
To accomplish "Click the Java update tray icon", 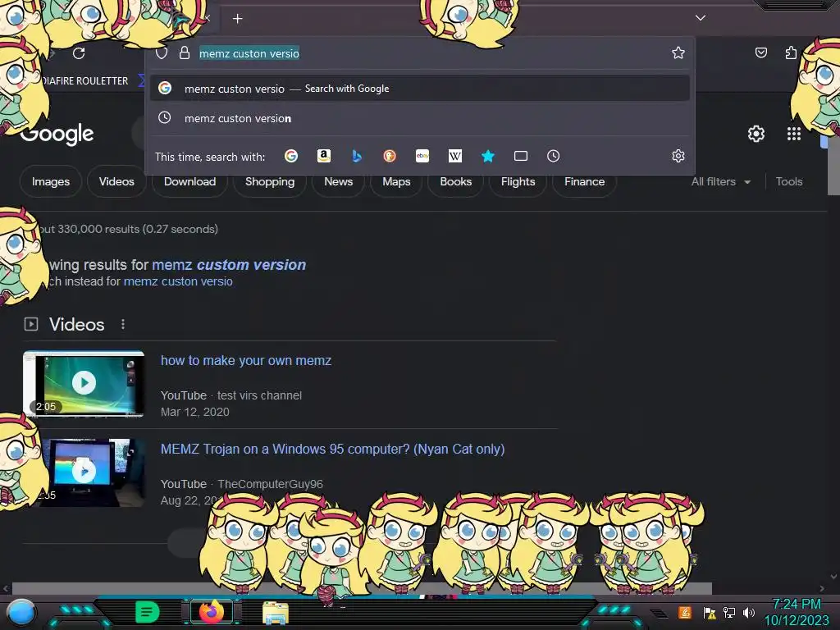I will (x=685, y=612).
